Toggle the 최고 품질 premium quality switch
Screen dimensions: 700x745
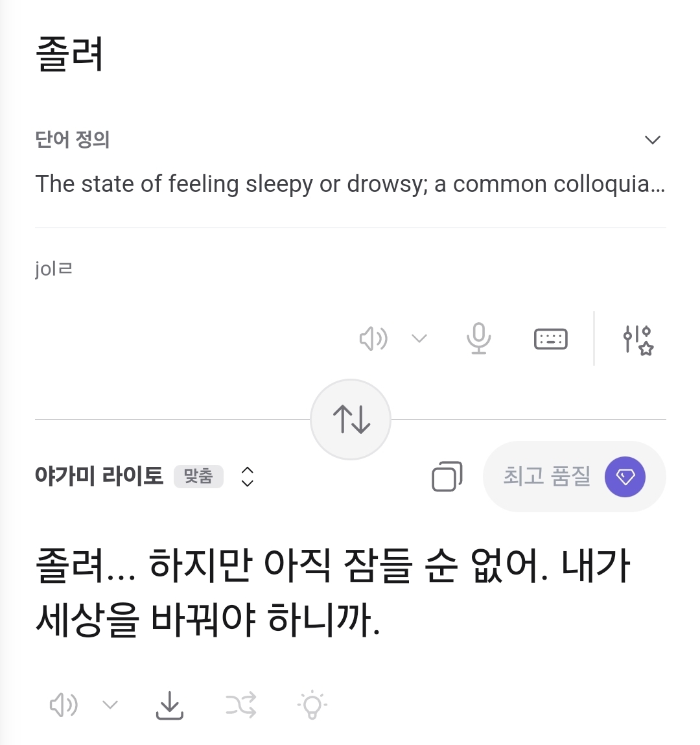coord(625,477)
